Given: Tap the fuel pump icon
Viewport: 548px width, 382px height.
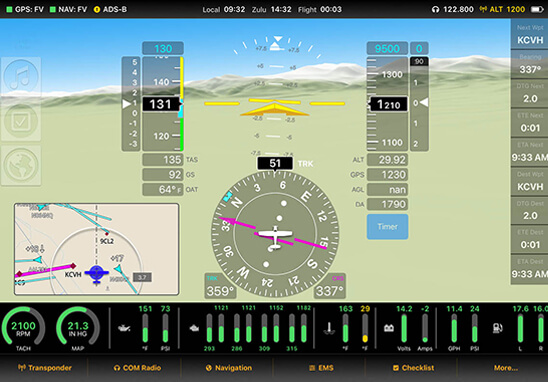Looking at the screenshot, I should point(497,328).
